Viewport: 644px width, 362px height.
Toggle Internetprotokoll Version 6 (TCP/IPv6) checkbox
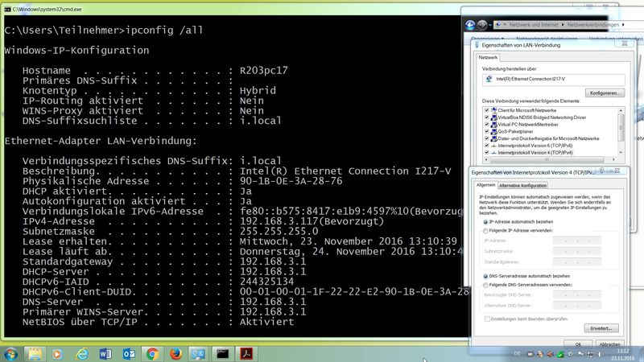click(x=487, y=146)
